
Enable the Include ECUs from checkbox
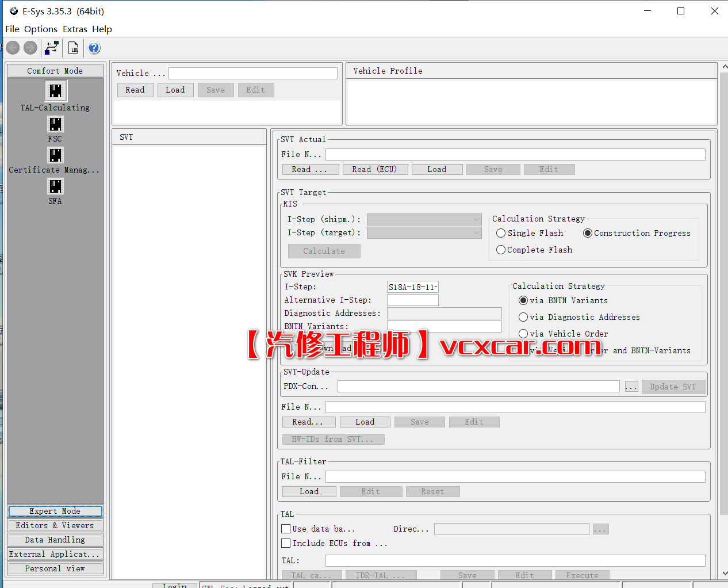(286, 543)
